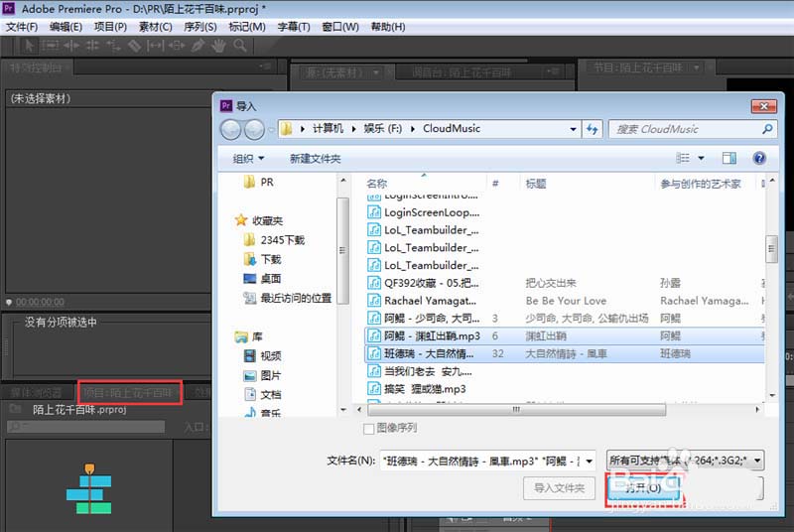Select the Hand tool
The width and height of the screenshot is (794, 532).
coord(218,46)
